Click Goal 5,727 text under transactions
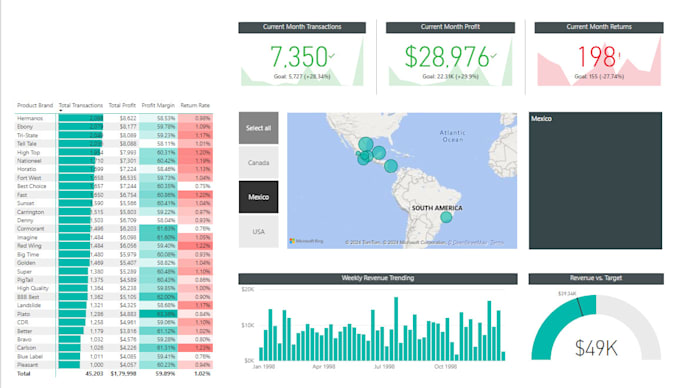 tap(302, 76)
